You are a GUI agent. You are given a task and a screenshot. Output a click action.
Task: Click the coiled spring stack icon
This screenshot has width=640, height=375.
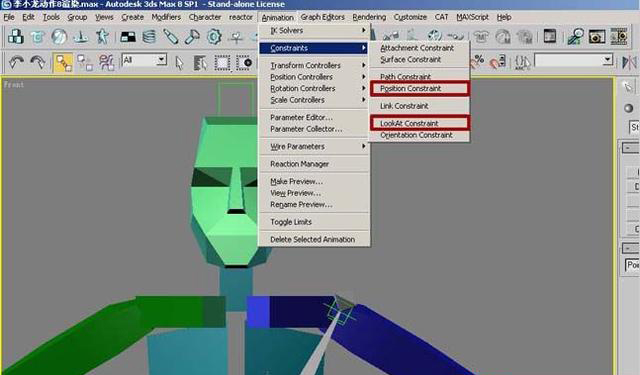coord(149,37)
